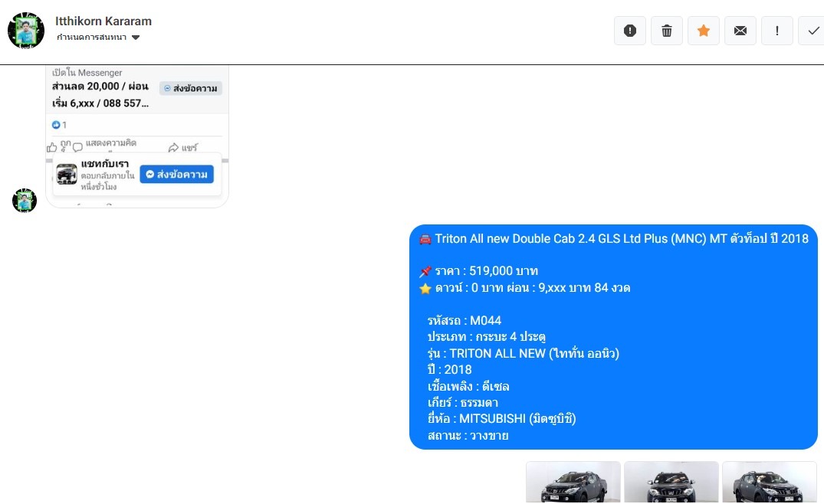Screen dimensions: 824x504
Task: Click the ยี่ห้อ : MITSUBISHI line
Action: [502, 419]
